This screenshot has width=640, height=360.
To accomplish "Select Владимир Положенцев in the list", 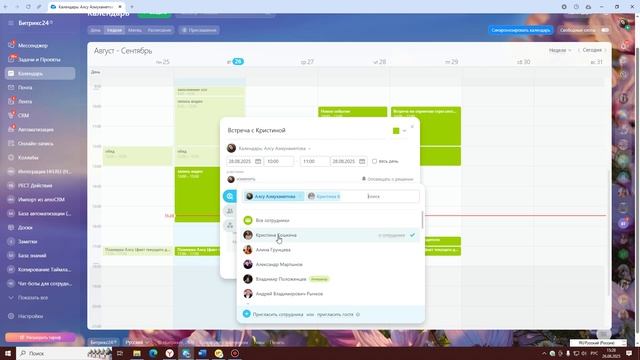I will (x=330, y=279).
